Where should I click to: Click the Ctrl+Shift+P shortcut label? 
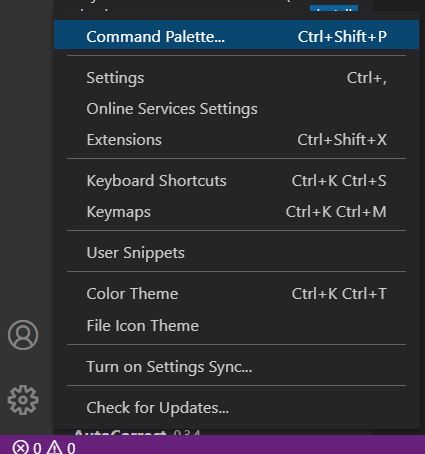click(342, 36)
